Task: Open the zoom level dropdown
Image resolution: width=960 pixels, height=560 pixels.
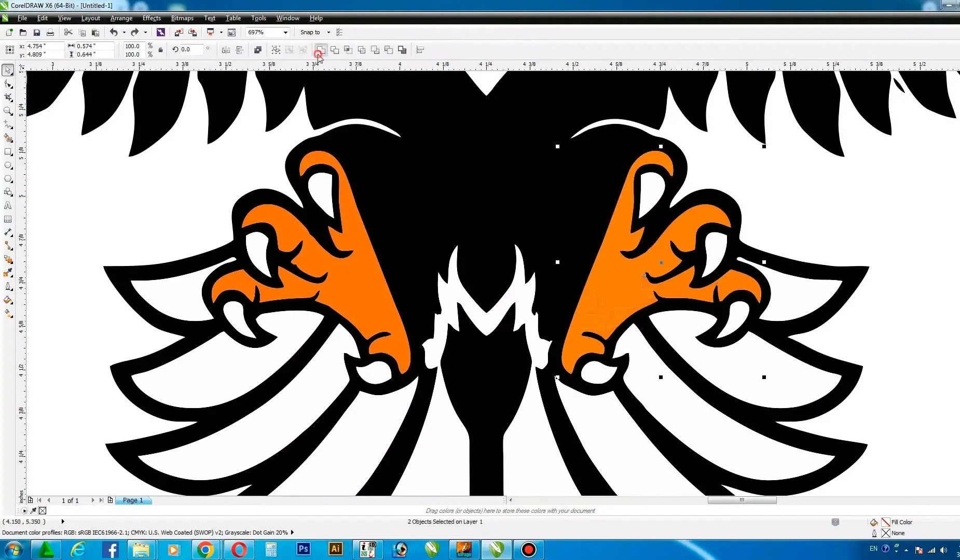Action: (x=285, y=32)
